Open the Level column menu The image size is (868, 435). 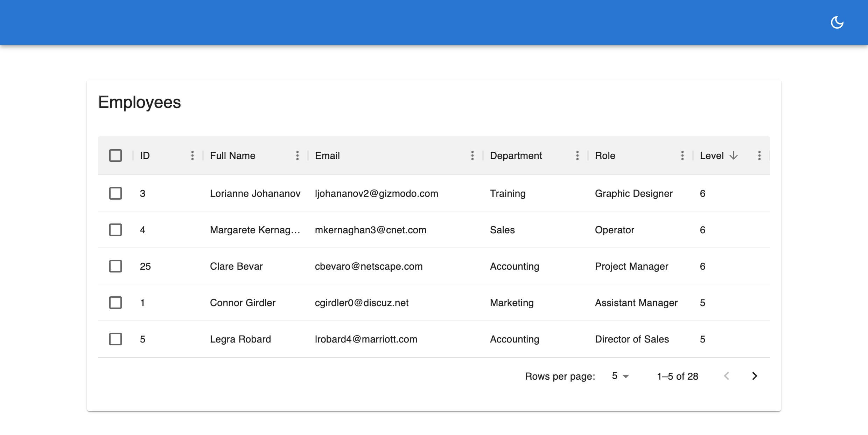pos(759,156)
